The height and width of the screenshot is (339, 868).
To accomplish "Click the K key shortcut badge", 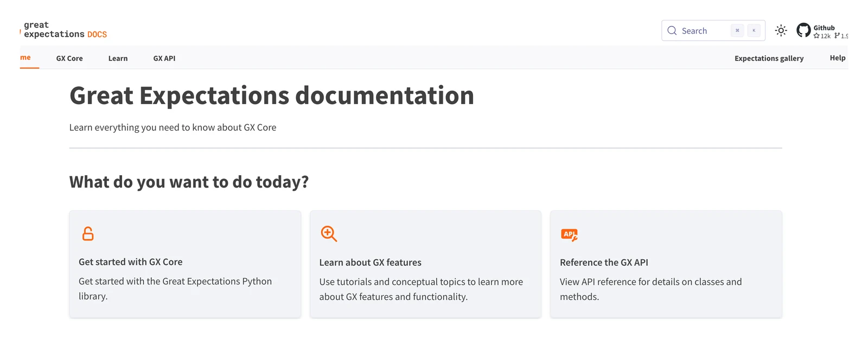I will [x=754, y=30].
